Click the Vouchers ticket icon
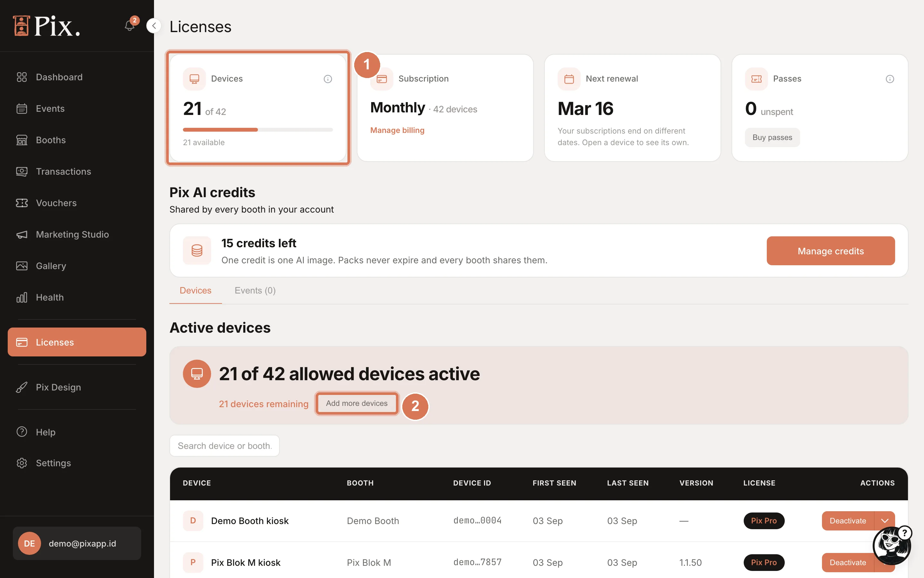 [22, 203]
